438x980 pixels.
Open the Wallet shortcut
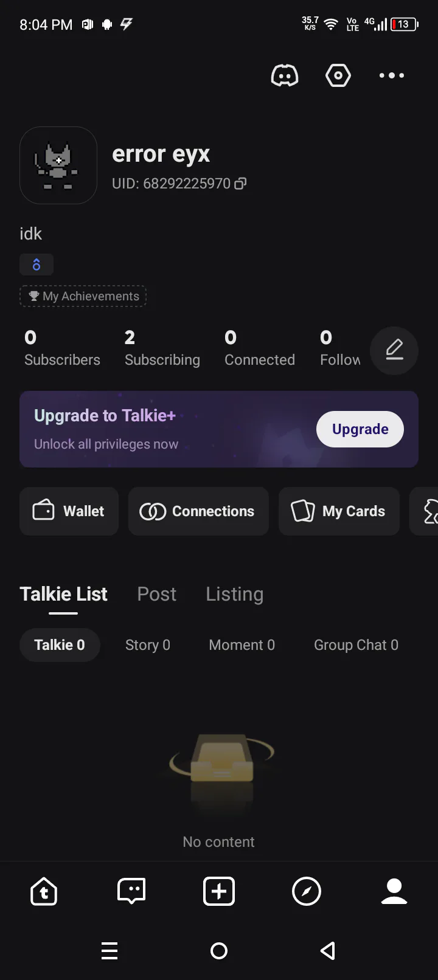[x=69, y=511]
